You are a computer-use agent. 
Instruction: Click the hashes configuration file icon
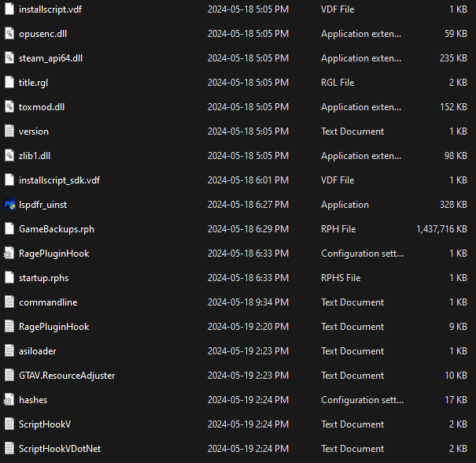[x=9, y=399]
